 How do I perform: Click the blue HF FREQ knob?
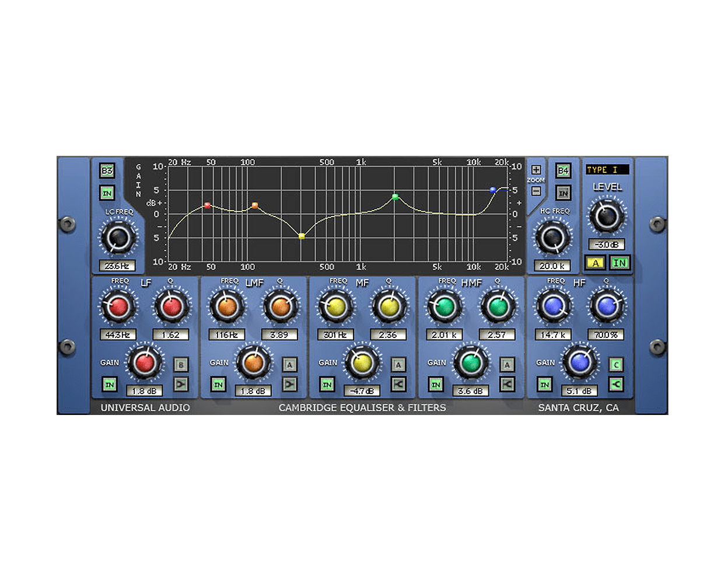click(553, 306)
